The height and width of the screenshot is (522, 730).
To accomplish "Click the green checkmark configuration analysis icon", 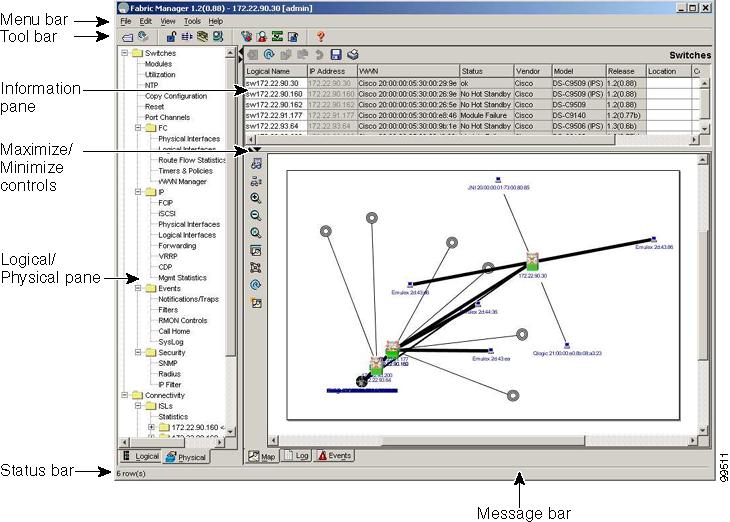I will 277,36.
